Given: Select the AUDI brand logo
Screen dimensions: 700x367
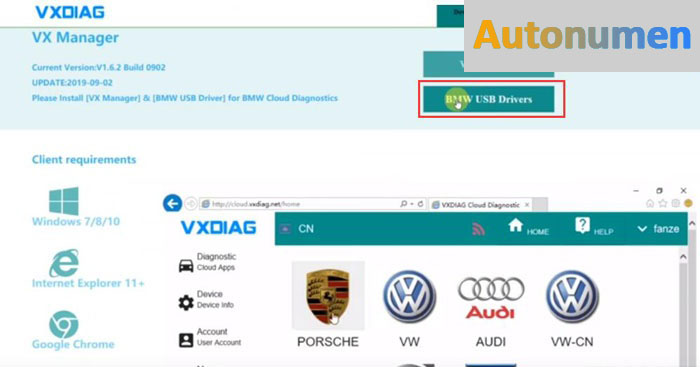Looking at the screenshot, I should tap(491, 298).
